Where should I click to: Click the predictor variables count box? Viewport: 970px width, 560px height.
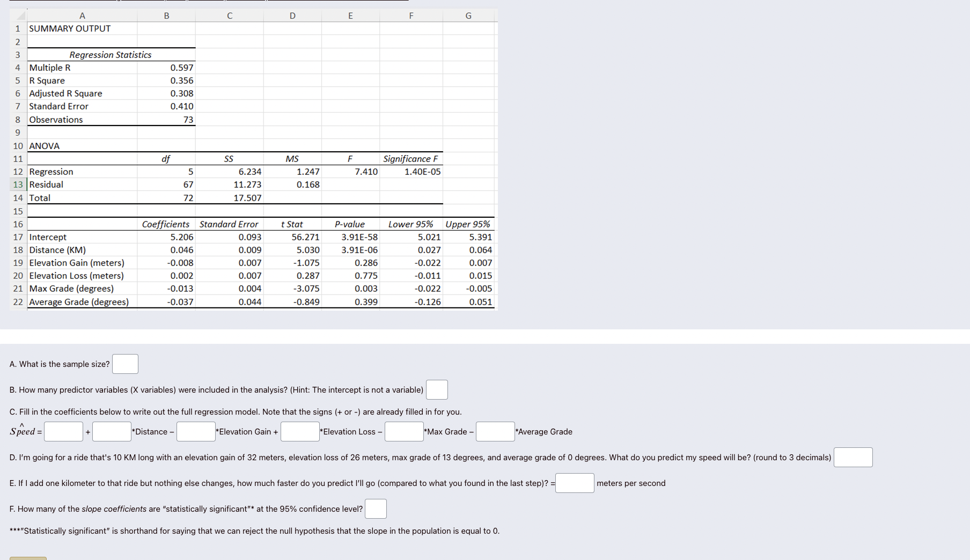pos(437,390)
